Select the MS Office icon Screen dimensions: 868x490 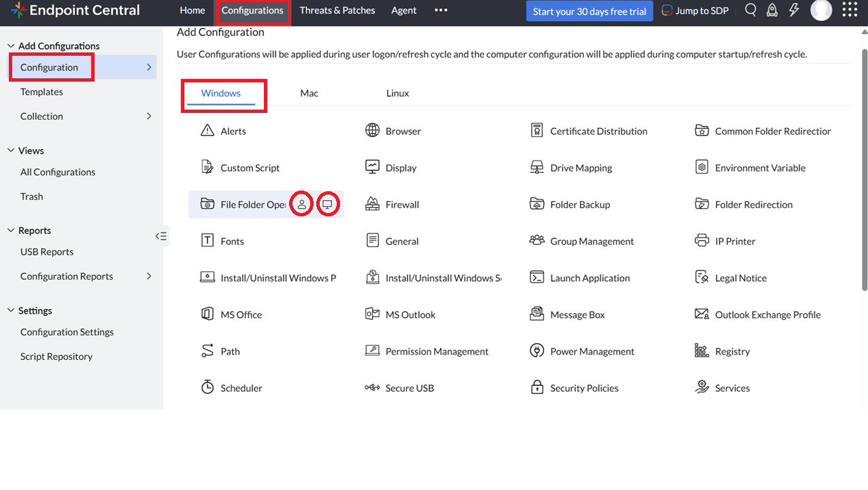[x=207, y=314]
